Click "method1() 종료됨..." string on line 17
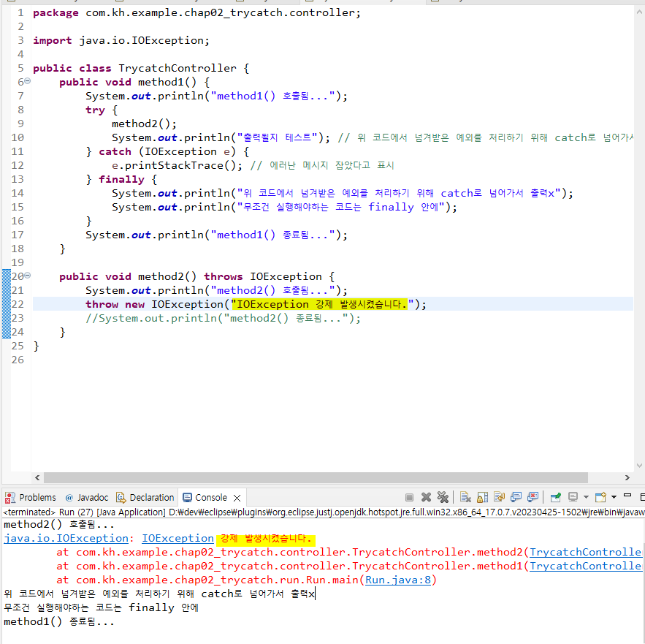Image resolution: width=645 pixels, height=644 pixels. (x=272, y=235)
